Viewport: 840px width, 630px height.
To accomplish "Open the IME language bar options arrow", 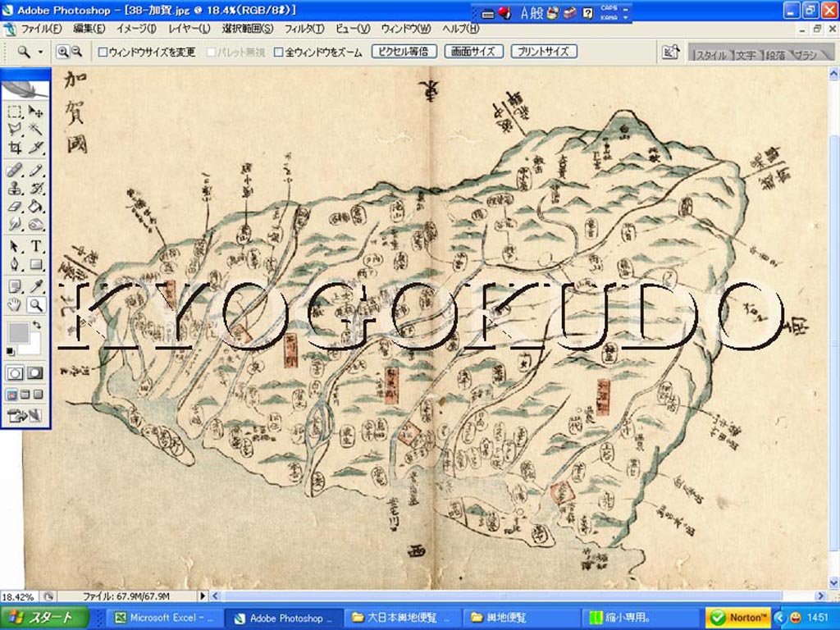I will click(x=626, y=18).
